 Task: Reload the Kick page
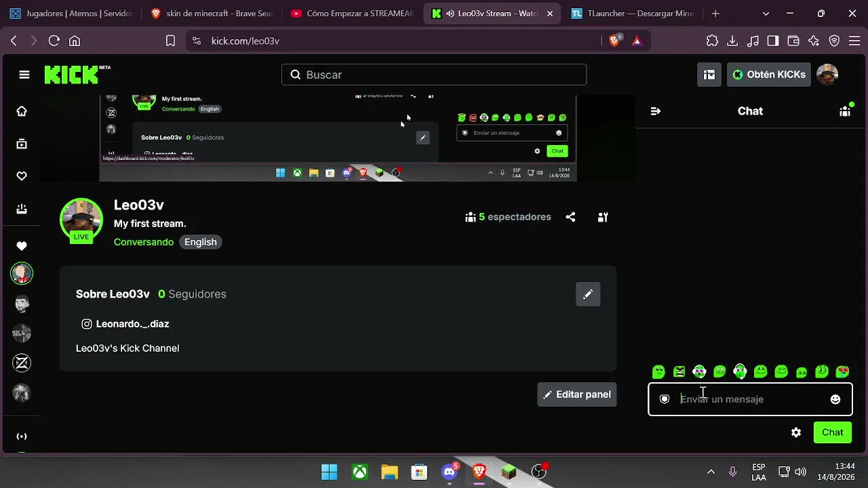[x=54, y=41]
